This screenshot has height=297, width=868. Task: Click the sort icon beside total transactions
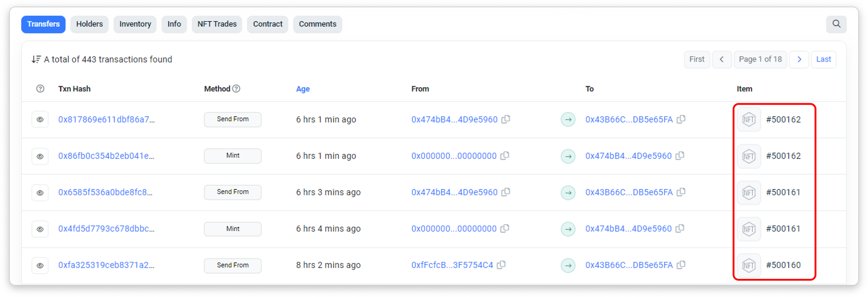(x=36, y=59)
